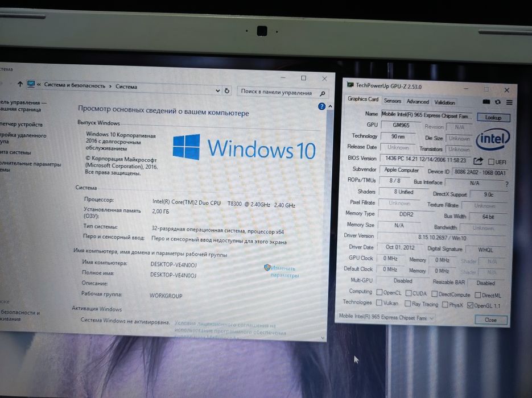The height and width of the screenshot is (398, 532).
Task: Click the GPU-Z refresh icon
Action: [498, 102]
